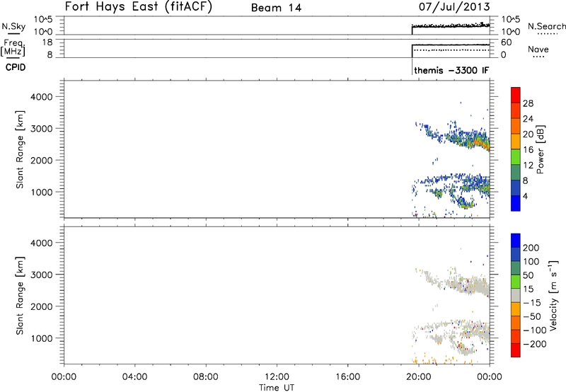Click the '18' frequency axis value
Image resolution: width=566 pixels, height=392 pixels.
click(x=47, y=42)
